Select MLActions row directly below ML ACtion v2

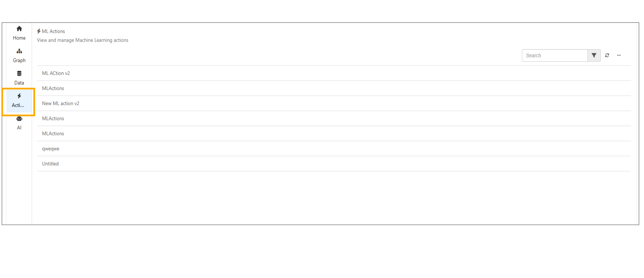(53, 88)
